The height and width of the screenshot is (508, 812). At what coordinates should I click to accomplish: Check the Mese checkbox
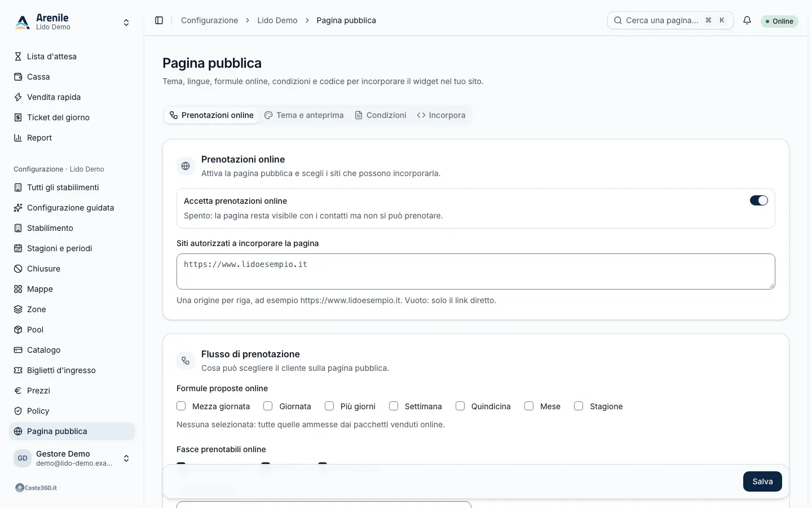(529, 406)
